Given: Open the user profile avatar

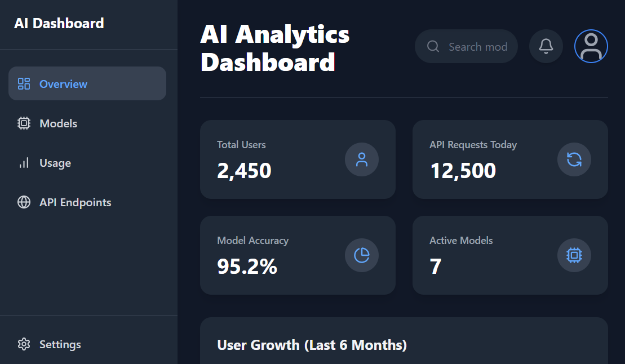Looking at the screenshot, I should click(x=591, y=46).
